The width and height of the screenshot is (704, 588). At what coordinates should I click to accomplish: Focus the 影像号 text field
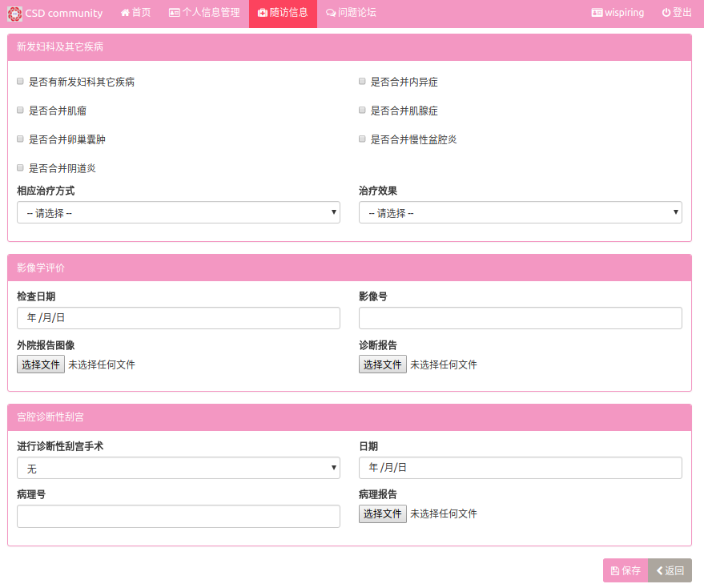(x=520, y=318)
